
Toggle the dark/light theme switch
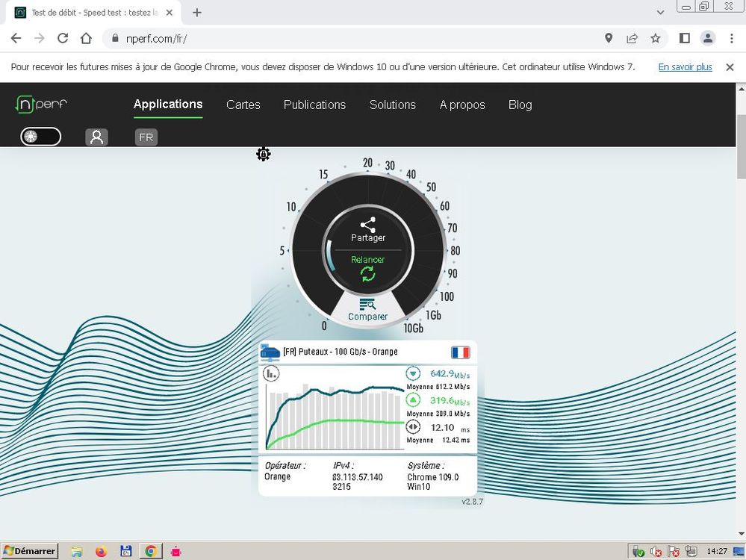tap(41, 137)
